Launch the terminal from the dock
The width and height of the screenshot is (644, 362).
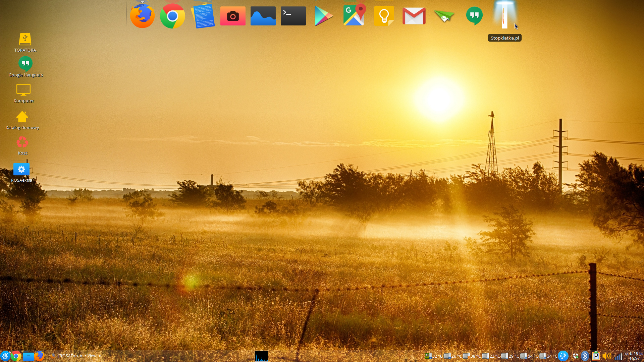point(293,16)
